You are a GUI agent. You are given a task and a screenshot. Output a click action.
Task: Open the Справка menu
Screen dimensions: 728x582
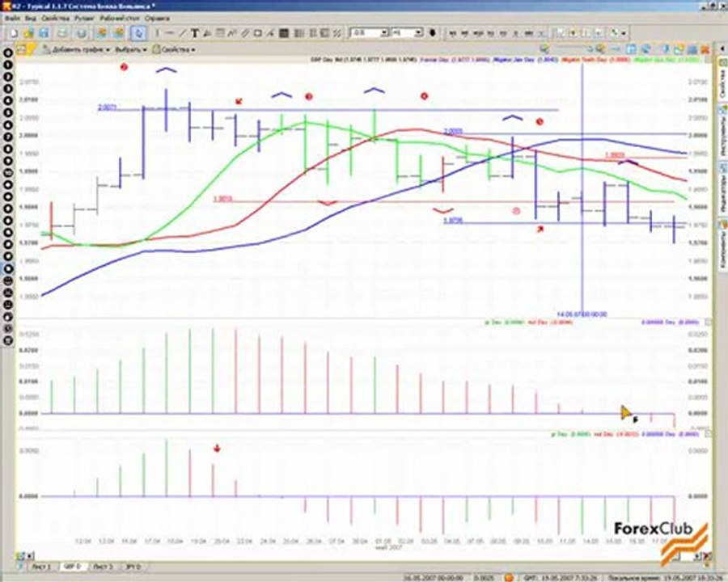[x=157, y=18]
